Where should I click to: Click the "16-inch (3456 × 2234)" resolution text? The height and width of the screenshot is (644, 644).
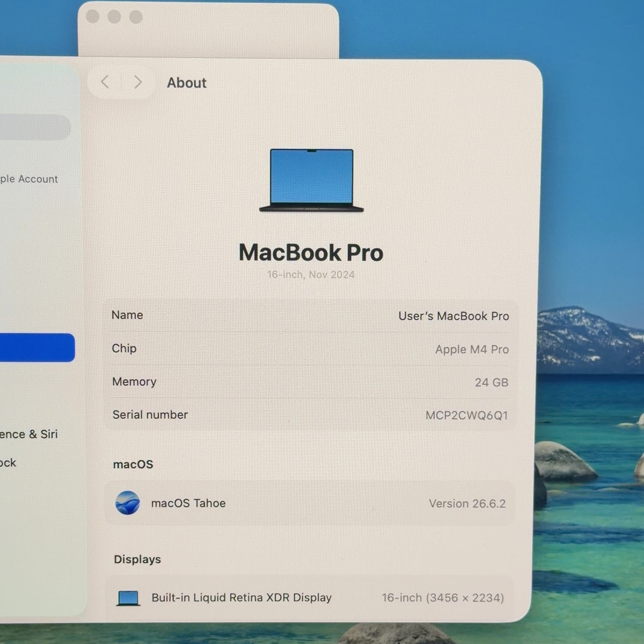(443, 598)
